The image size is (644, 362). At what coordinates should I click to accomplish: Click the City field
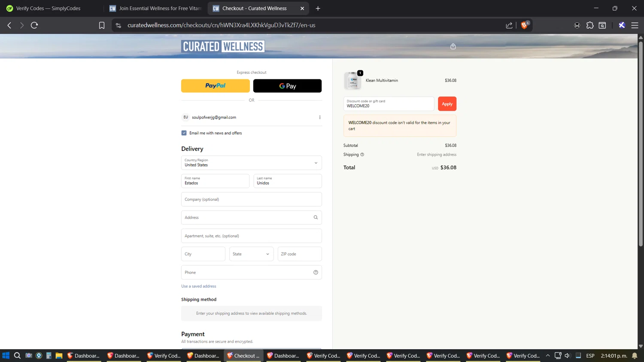203,254
